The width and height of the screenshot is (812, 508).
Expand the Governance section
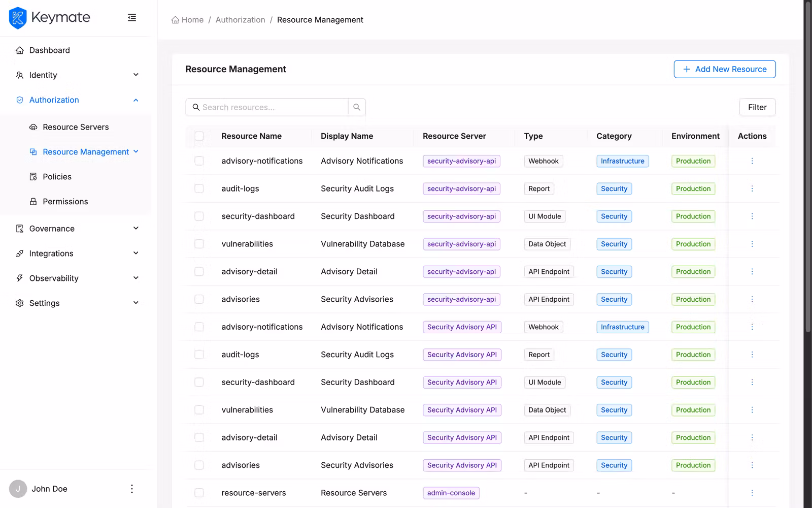click(136, 228)
